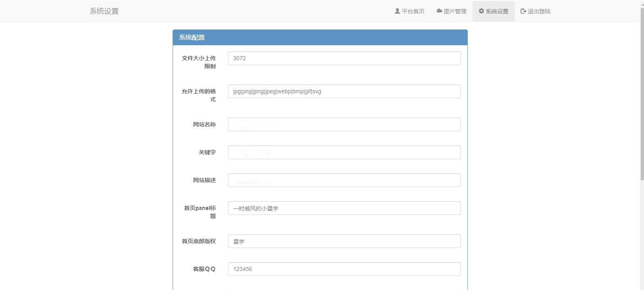Click the 首页底部版权 label
The width and height of the screenshot is (644, 290).
click(x=199, y=241)
